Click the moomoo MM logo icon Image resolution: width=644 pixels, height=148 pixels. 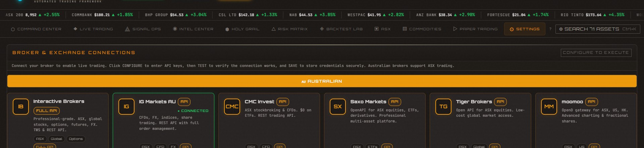point(549,107)
